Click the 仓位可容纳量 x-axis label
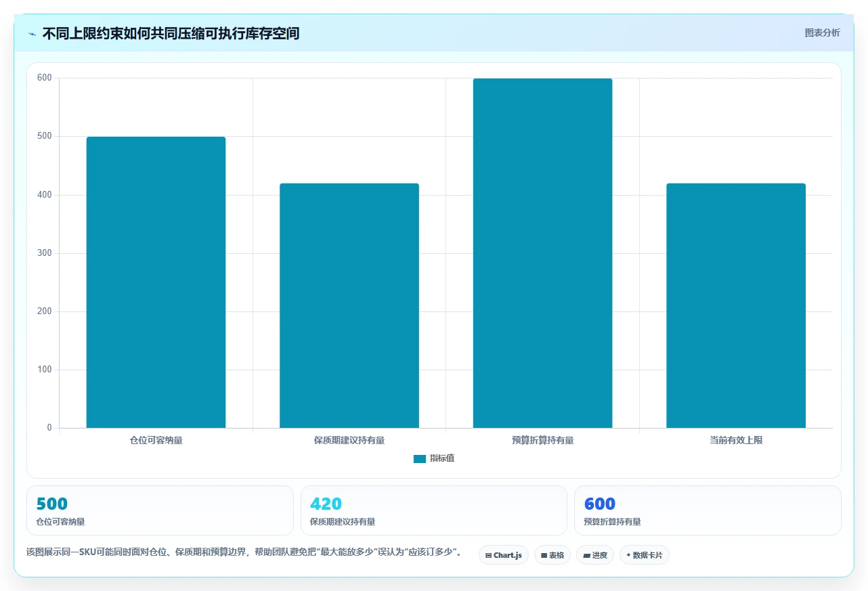The image size is (868, 591). [x=156, y=440]
